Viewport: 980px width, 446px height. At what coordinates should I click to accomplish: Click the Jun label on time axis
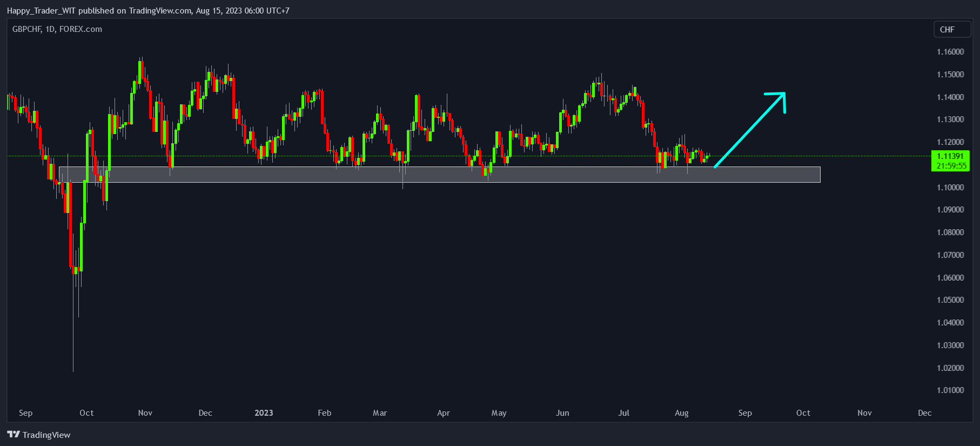(562, 413)
